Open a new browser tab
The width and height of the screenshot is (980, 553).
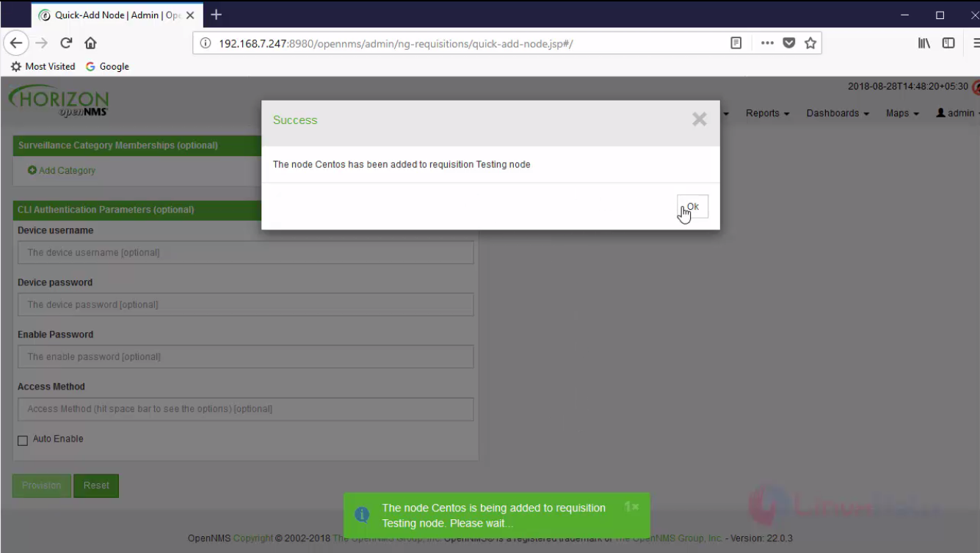[216, 15]
